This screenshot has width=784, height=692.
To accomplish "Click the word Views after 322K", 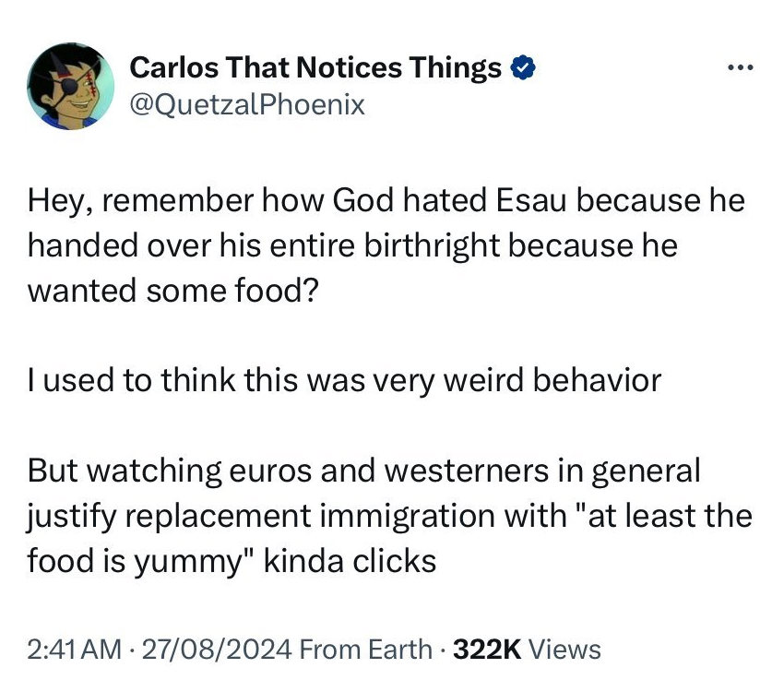I will coord(566,650).
